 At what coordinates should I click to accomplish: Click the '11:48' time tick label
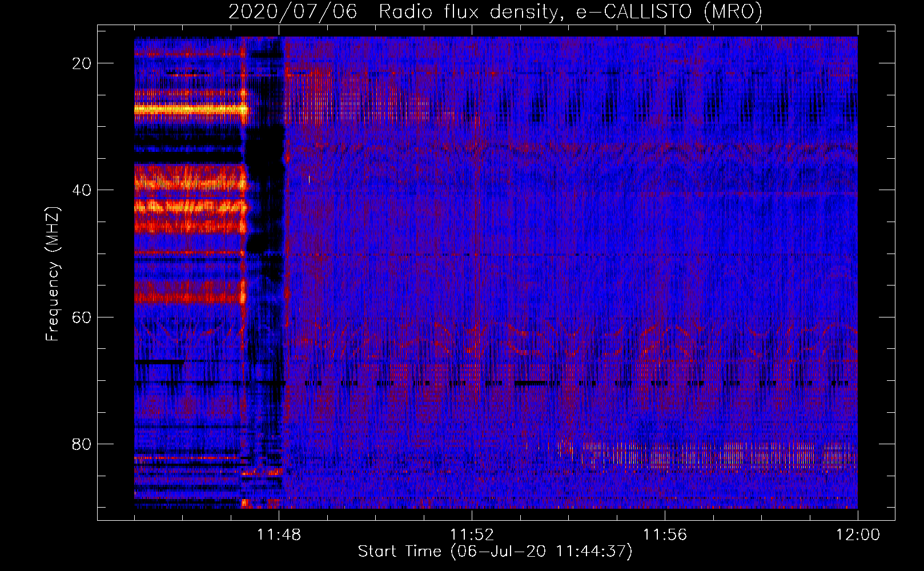coord(279,535)
